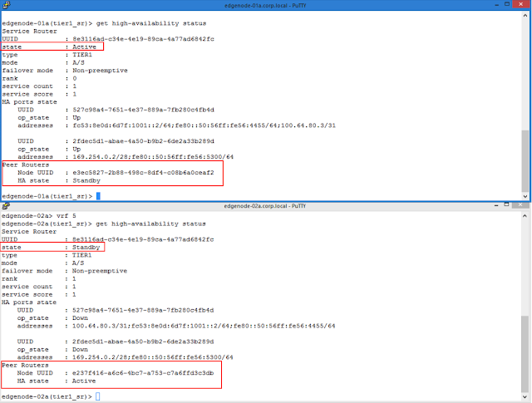Click the cursor at edgenode-02a(tier1_sr) final prompt
Image resolution: width=532 pixels, height=403 pixels.
pos(98,397)
